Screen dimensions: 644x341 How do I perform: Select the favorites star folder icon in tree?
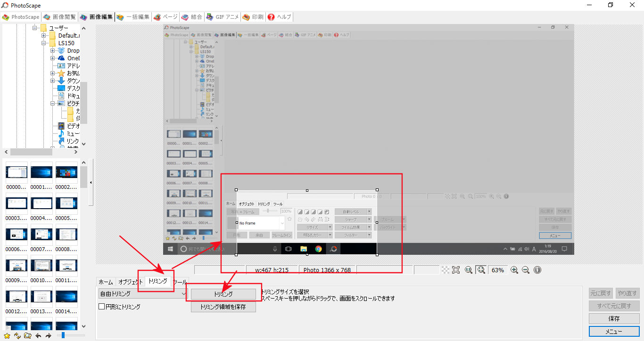[61, 73]
